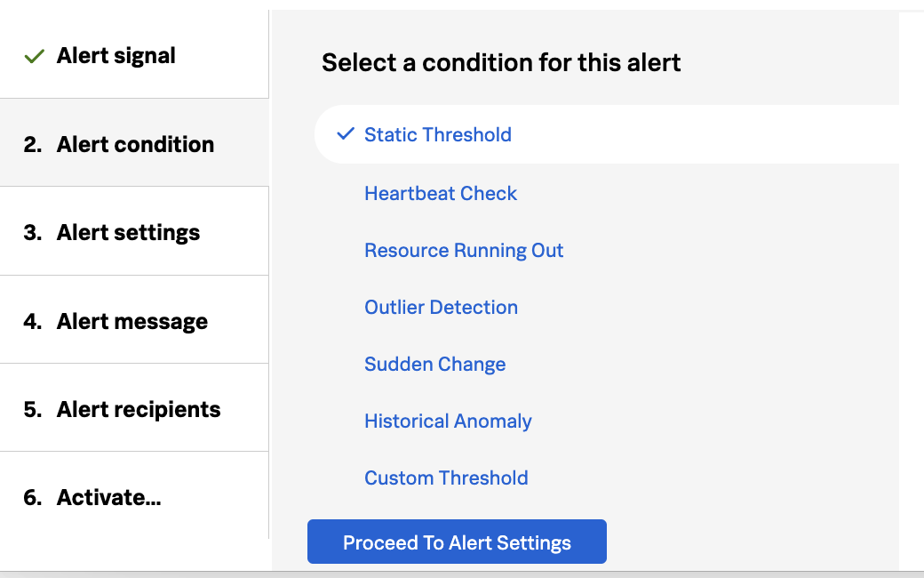Click the horizontal scrollbar at the bottom
Screen dimensions: 924x578
tap(462, 573)
